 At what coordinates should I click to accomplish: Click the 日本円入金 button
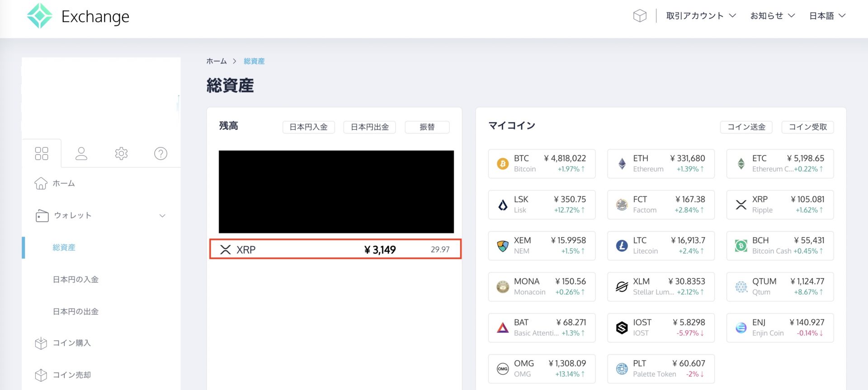tap(308, 127)
